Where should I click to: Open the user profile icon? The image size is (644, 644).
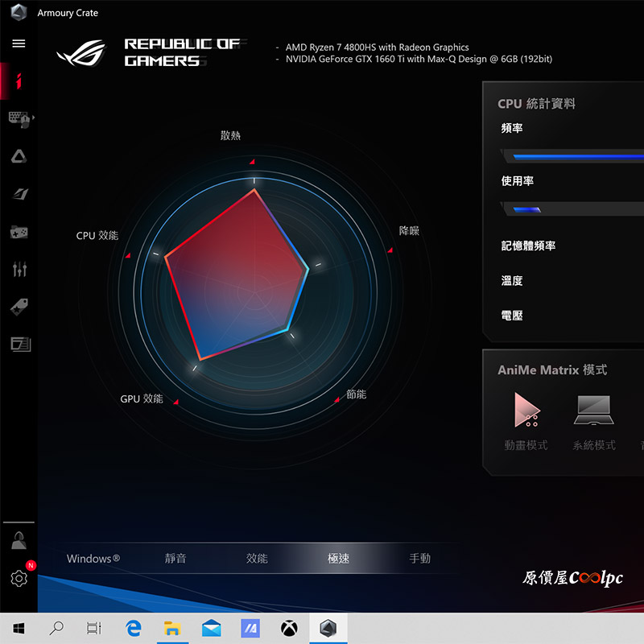click(19, 540)
